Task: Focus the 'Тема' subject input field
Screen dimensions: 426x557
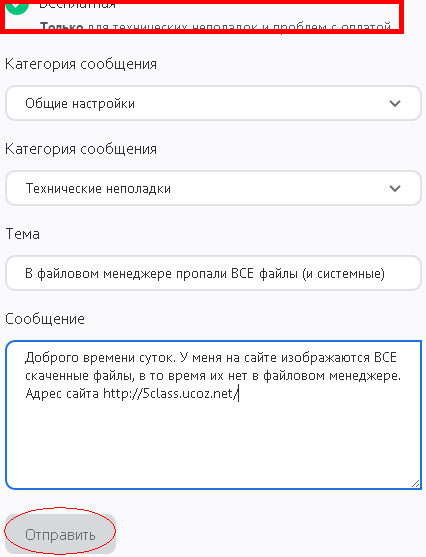Action: [x=213, y=273]
